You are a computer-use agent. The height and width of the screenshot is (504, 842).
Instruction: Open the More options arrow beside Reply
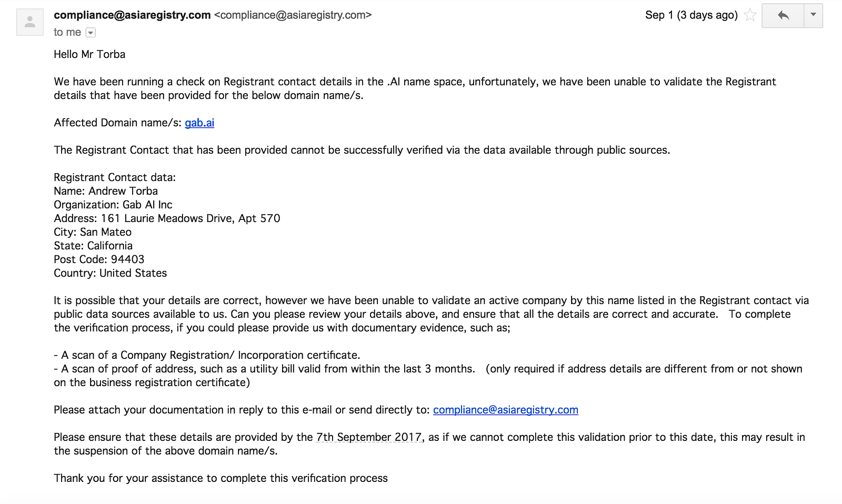pyautogui.click(x=813, y=15)
